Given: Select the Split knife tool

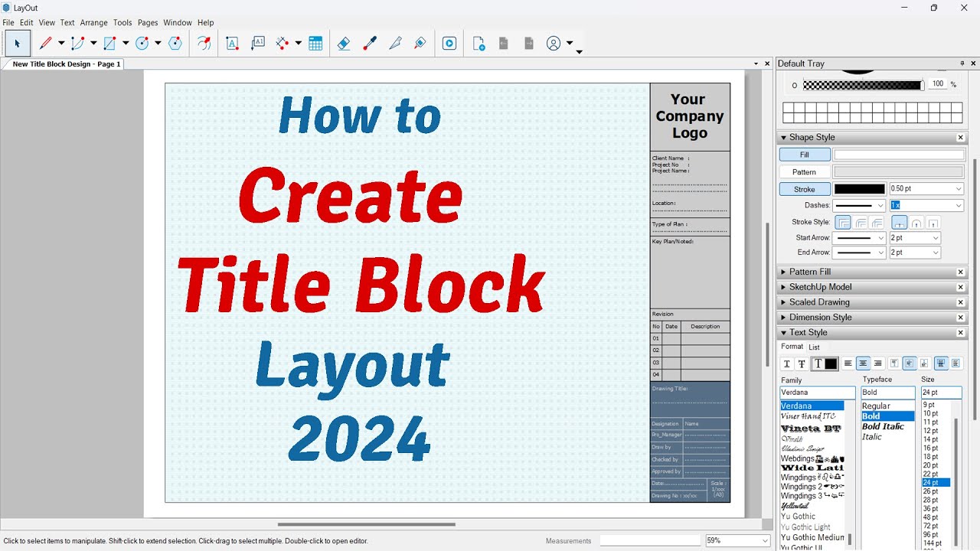Looking at the screenshot, I should [395, 44].
